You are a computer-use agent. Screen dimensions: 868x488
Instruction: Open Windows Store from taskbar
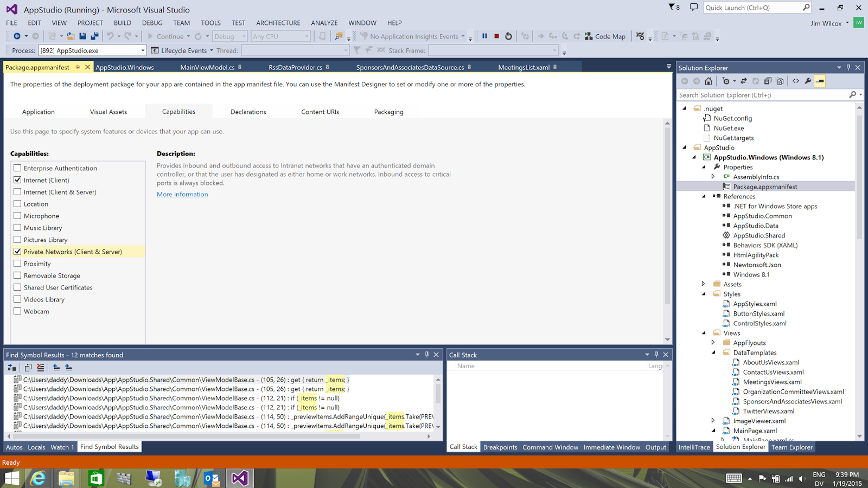95,478
